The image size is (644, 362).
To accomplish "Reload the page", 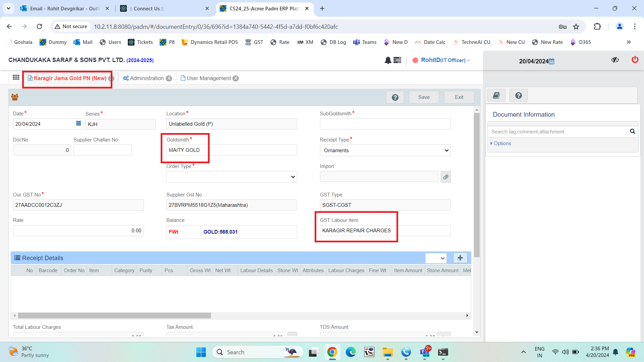I will pos(40,26).
